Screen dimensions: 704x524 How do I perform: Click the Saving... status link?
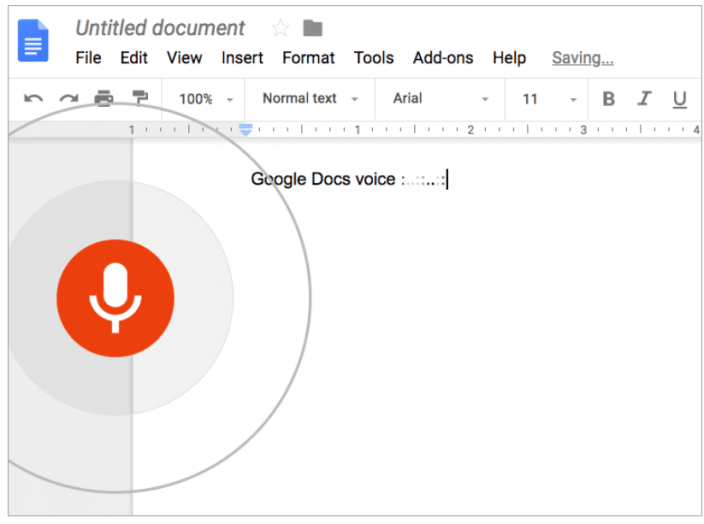coord(582,58)
